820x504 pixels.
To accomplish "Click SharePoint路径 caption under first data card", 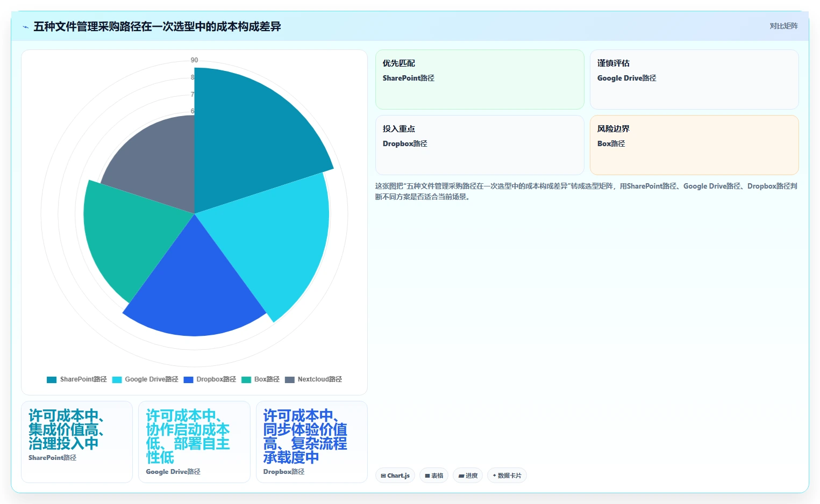I will pos(52,458).
